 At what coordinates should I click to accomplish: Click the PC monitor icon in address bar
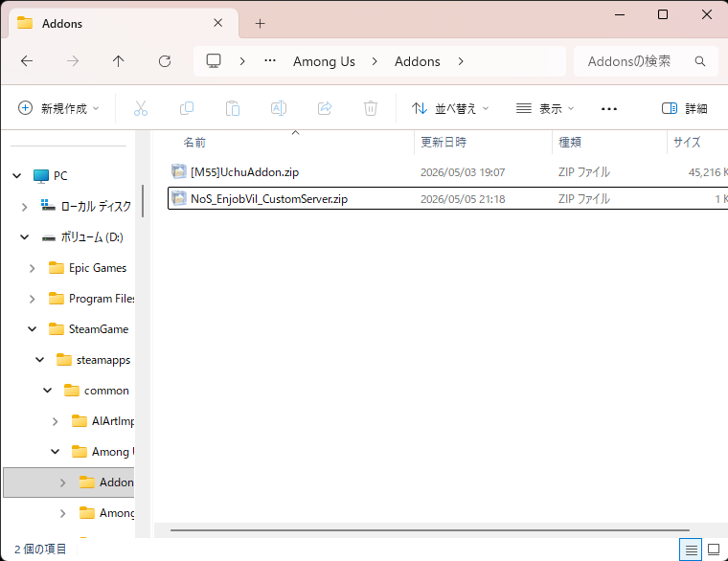click(214, 60)
